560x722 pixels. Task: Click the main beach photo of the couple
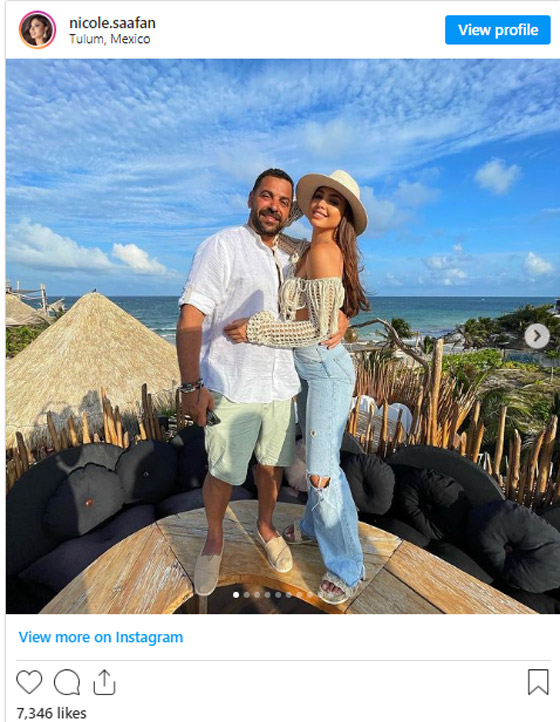(x=283, y=336)
